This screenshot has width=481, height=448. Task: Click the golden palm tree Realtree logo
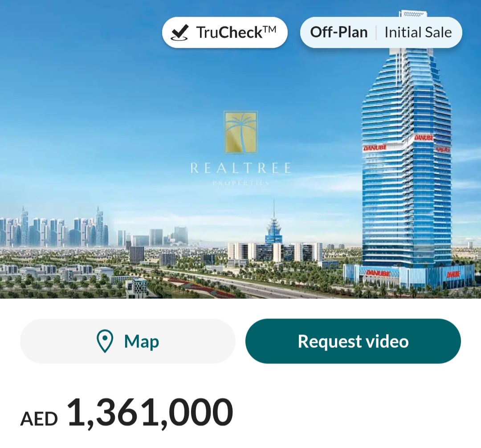(x=240, y=132)
